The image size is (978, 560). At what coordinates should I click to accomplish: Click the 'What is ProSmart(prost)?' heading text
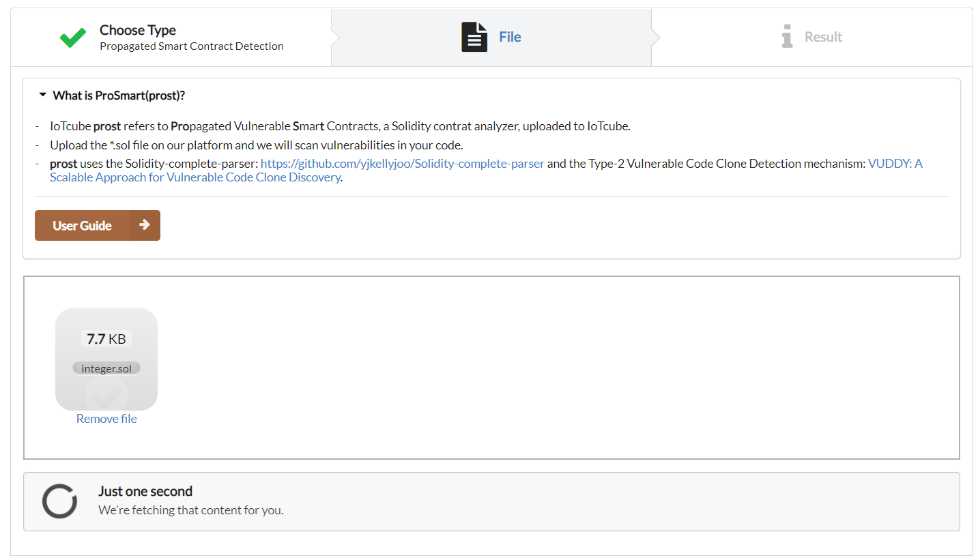pyautogui.click(x=119, y=95)
